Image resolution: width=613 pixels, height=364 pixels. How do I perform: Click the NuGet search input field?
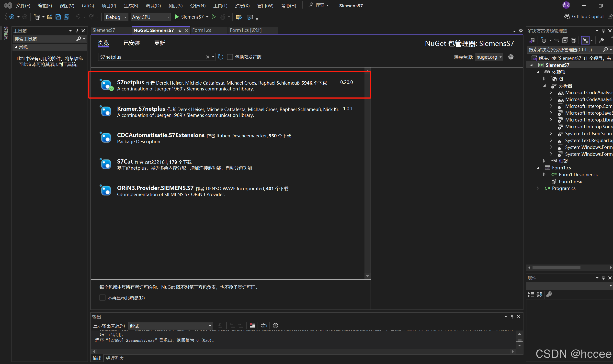click(x=152, y=57)
